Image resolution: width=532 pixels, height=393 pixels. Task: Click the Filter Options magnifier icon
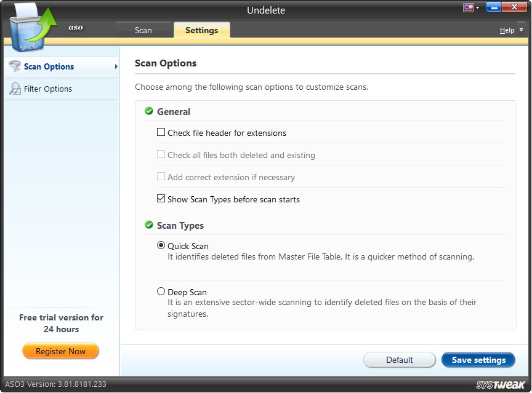click(14, 89)
